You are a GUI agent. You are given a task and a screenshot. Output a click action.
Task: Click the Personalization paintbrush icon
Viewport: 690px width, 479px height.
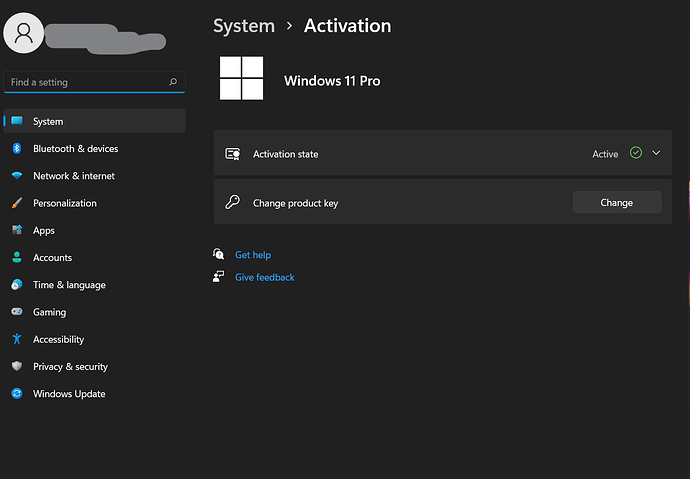click(16, 203)
